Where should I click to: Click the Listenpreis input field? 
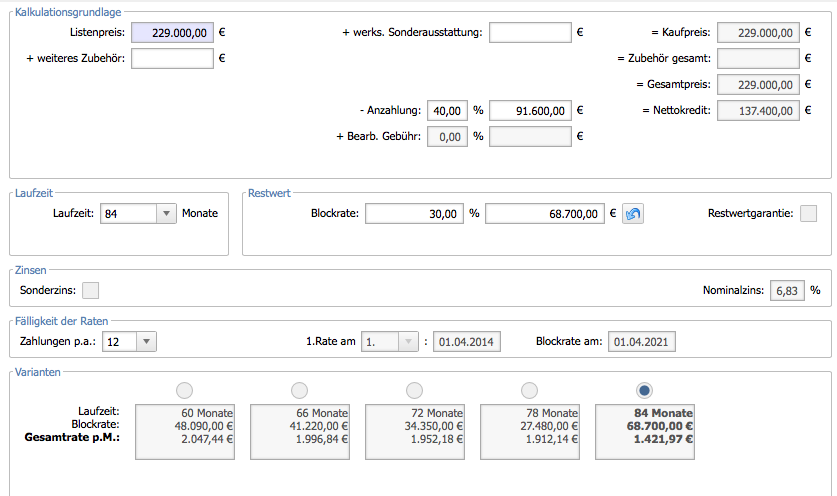coord(172,33)
